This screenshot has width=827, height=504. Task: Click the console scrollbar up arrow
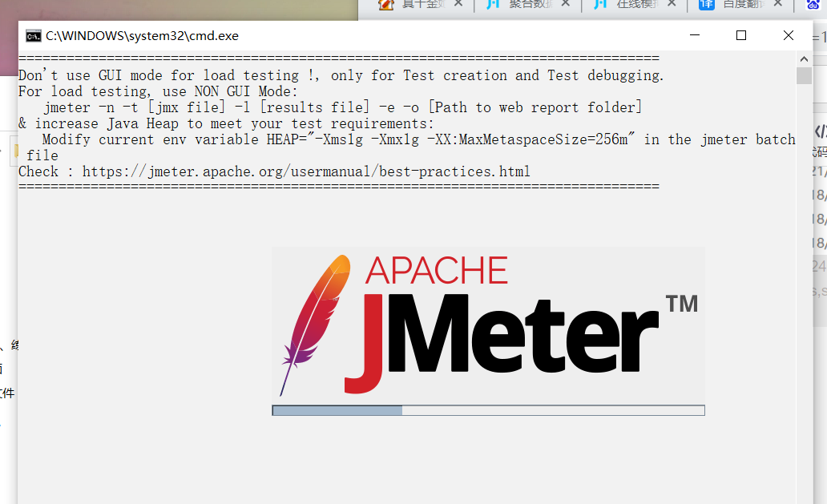(804, 59)
